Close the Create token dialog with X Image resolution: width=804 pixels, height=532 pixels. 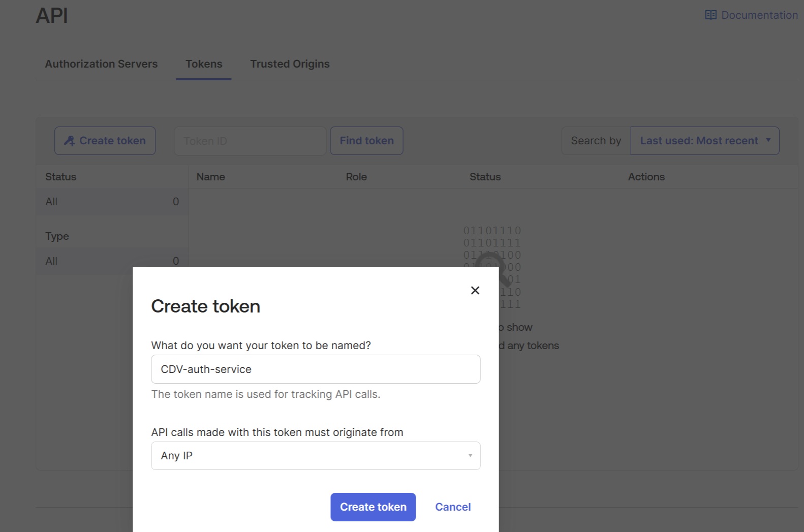pos(475,290)
